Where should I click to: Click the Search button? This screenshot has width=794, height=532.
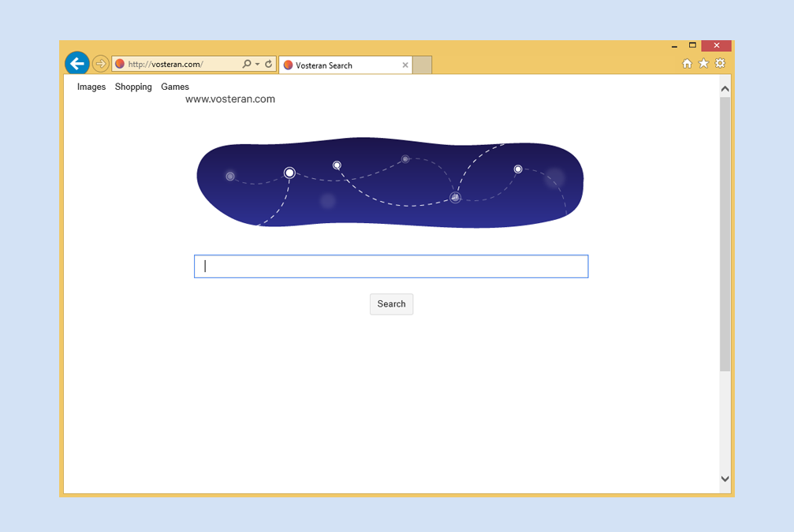[x=391, y=304]
